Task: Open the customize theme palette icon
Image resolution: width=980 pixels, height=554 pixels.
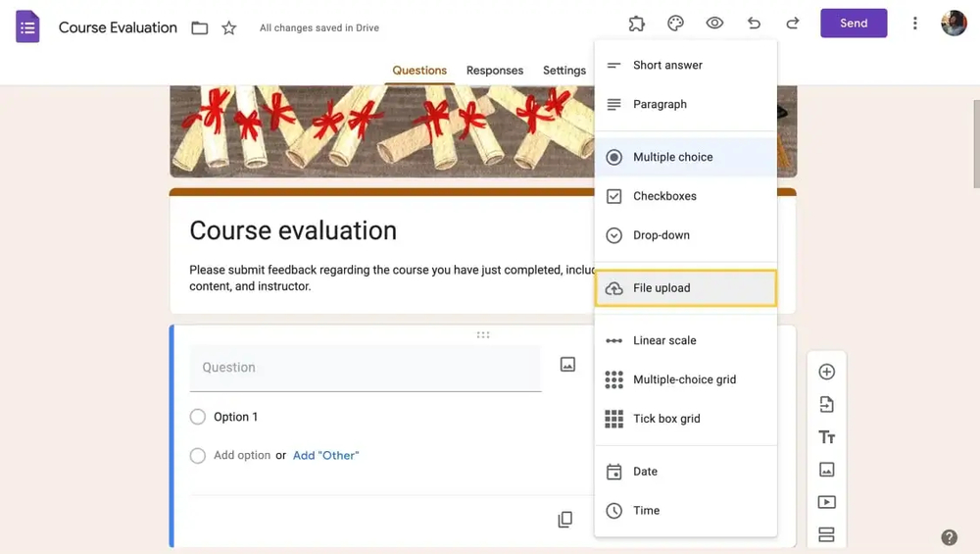Action: click(675, 24)
